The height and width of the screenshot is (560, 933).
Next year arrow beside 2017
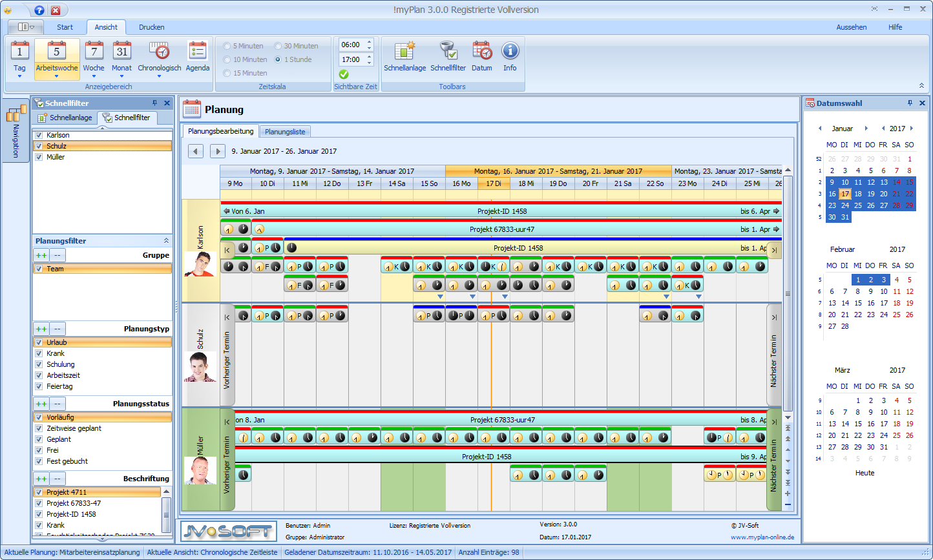click(912, 129)
